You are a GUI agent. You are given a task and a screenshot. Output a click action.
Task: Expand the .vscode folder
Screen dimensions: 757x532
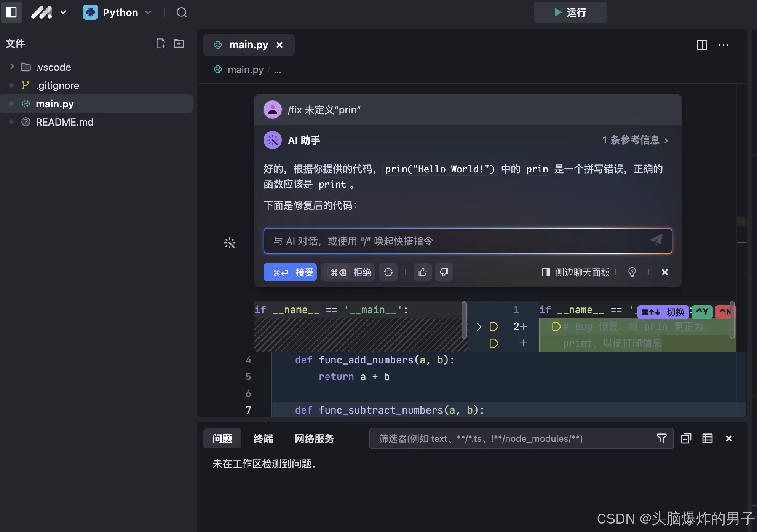[x=11, y=67]
